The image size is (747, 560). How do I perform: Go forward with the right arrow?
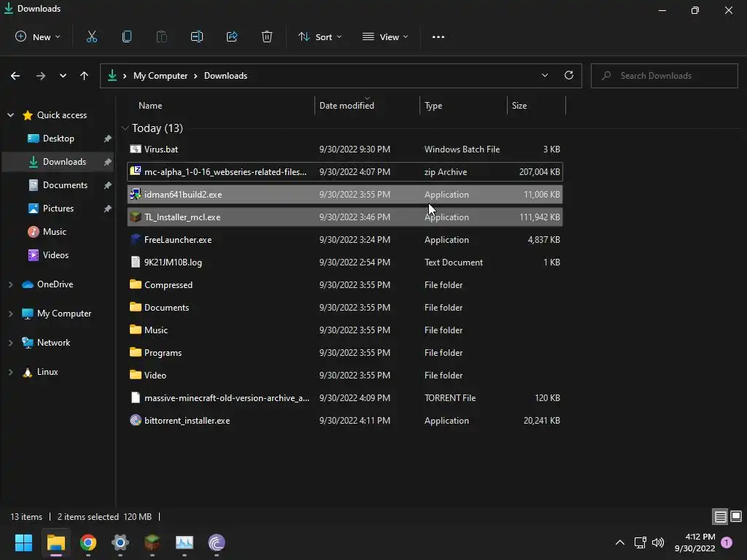(41, 76)
